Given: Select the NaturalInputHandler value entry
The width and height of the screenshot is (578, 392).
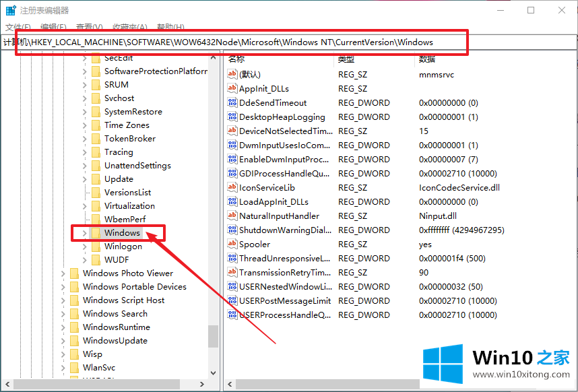Looking at the screenshot, I should pos(279,216).
